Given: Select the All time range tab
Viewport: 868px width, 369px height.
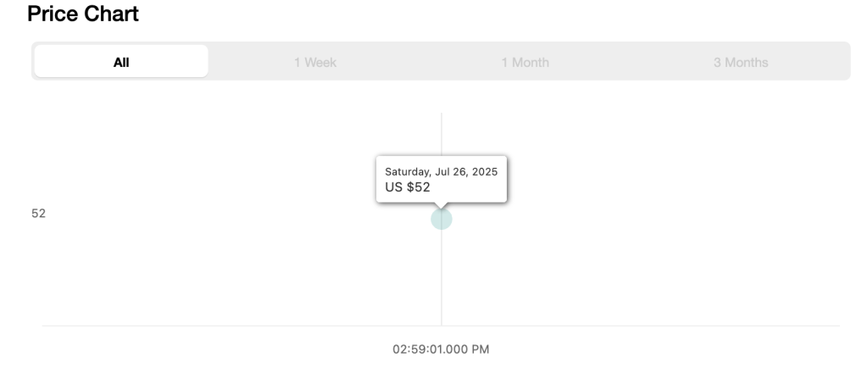Looking at the screenshot, I should [x=121, y=61].
